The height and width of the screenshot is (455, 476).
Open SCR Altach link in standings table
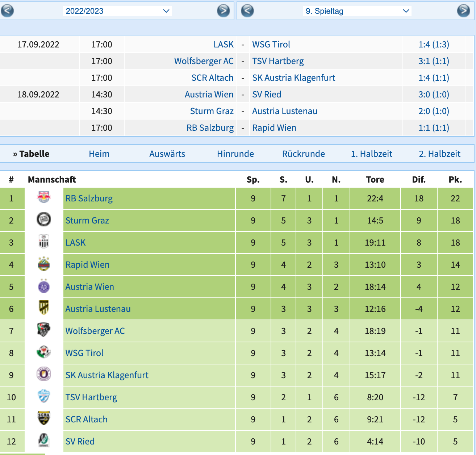click(87, 419)
